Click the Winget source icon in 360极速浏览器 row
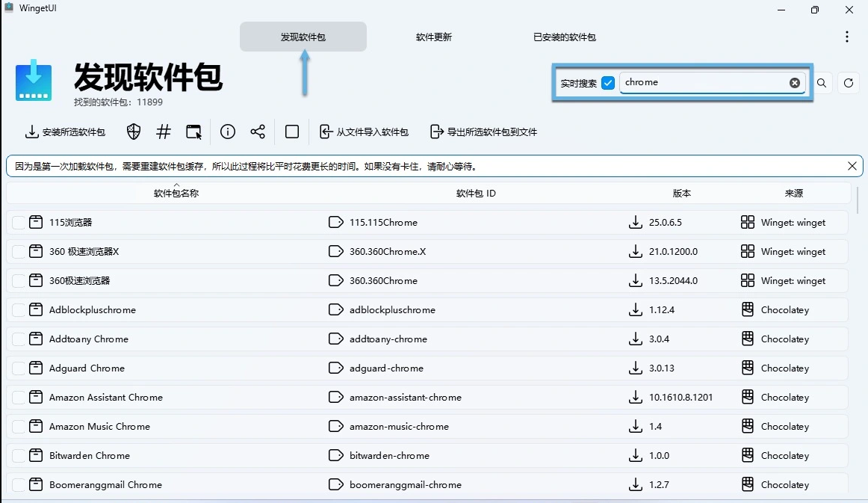Screen dimensions: 868x503 (x=747, y=281)
